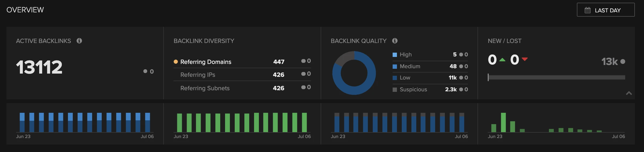
Task: Click the gray dot next to 13k
Action: pos(623,61)
